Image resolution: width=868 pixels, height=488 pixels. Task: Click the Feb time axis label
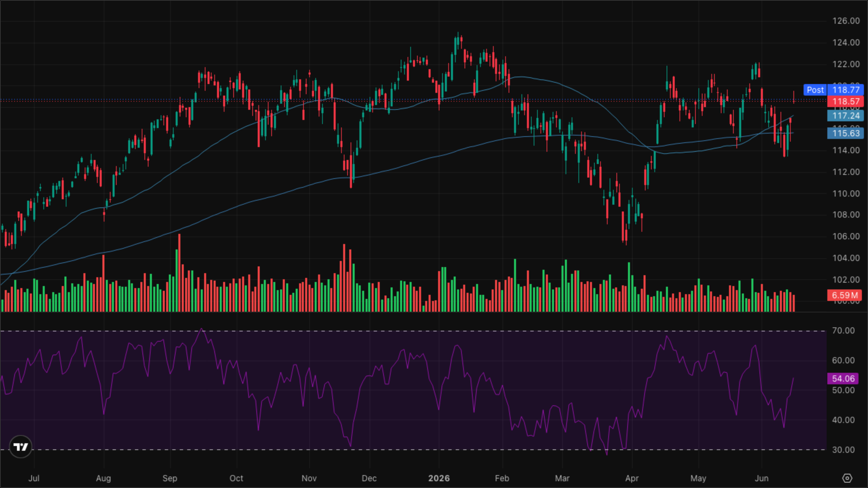pyautogui.click(x=502, y=478)
